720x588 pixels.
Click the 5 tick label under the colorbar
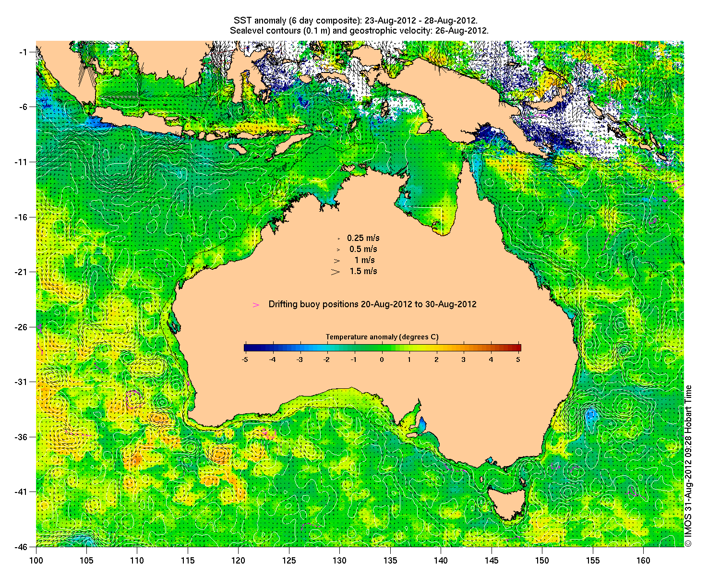coord(518,359)
